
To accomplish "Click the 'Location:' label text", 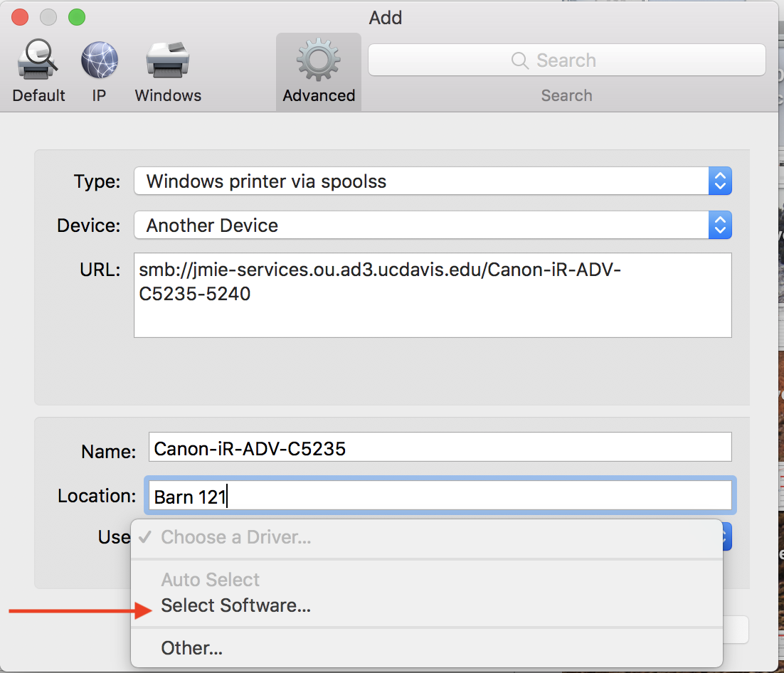I will point(97,496).
